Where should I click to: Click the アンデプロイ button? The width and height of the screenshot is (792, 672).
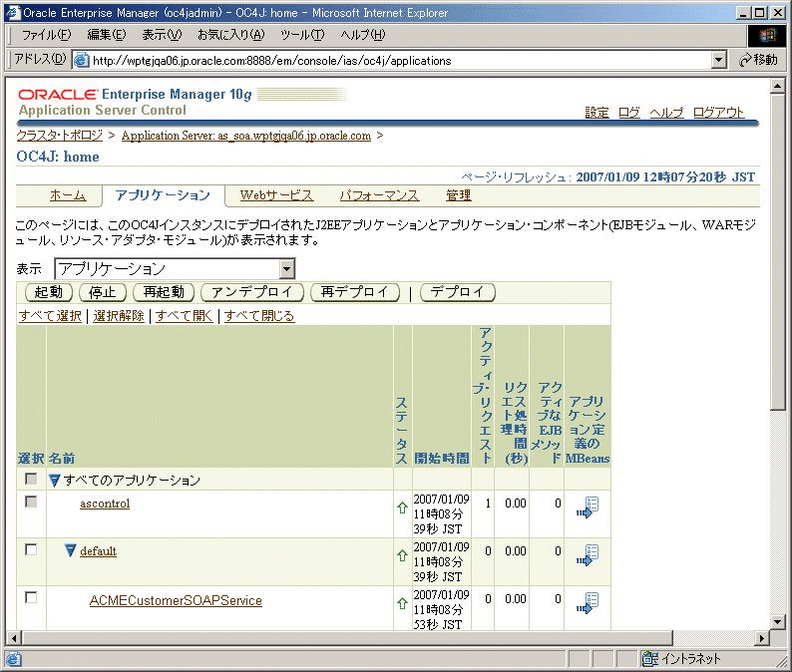pyautogui.click(x=252, y=292)
